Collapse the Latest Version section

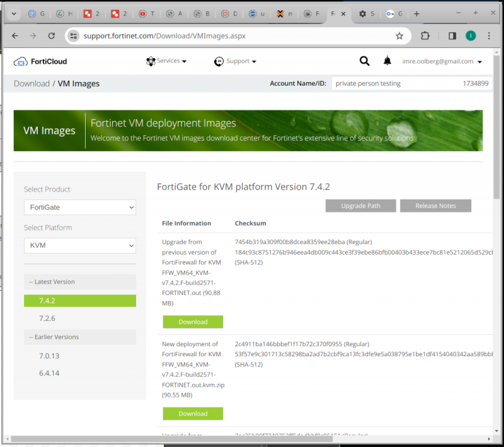(x=80, y=282)
